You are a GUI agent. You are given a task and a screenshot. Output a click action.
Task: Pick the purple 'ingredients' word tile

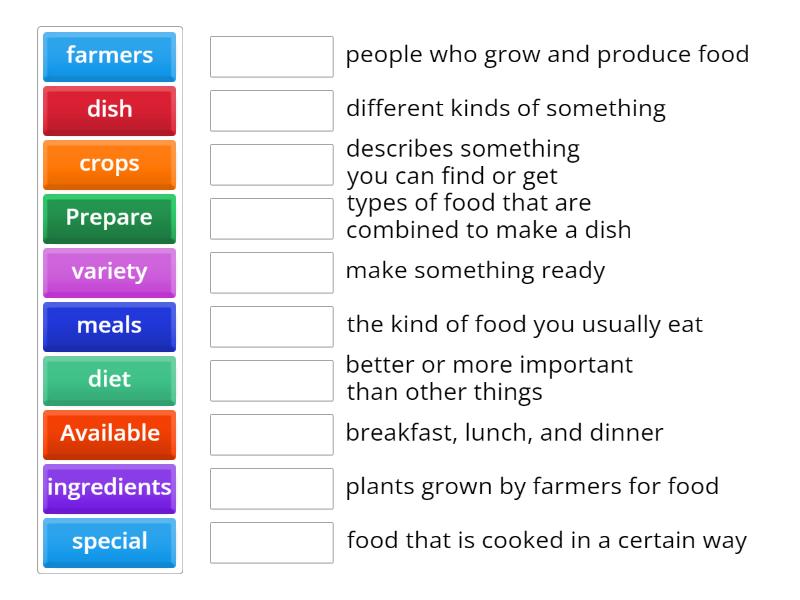(109, 488)
